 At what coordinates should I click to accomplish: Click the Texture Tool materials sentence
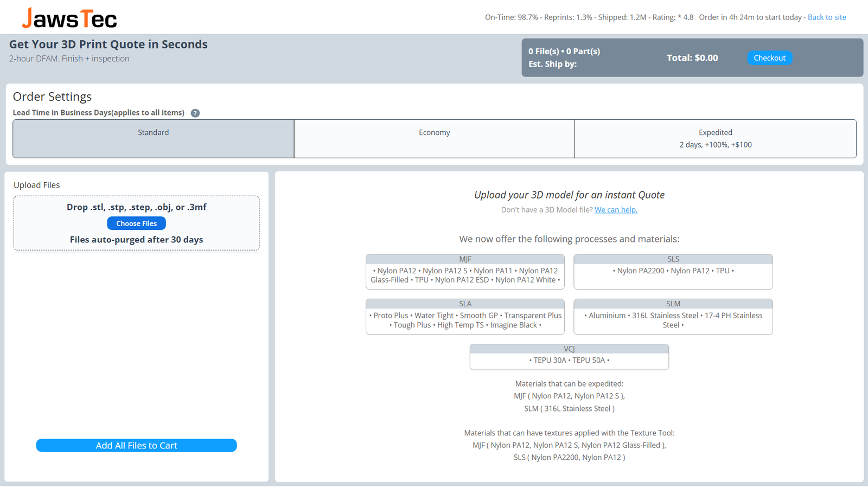click(x=569, y=433)
